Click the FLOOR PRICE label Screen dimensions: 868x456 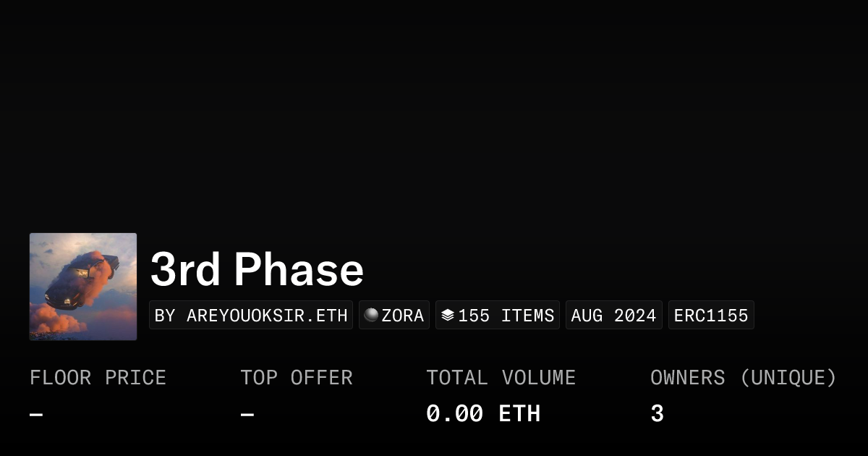(x=98, y=378)
